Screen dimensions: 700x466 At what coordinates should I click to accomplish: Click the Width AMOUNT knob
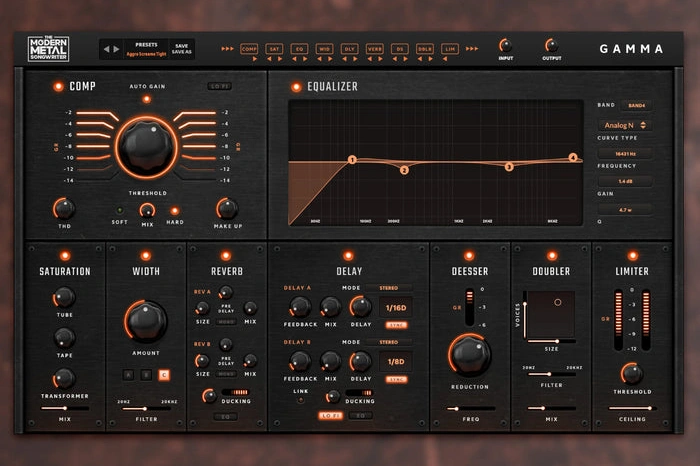tap(146, 321)
